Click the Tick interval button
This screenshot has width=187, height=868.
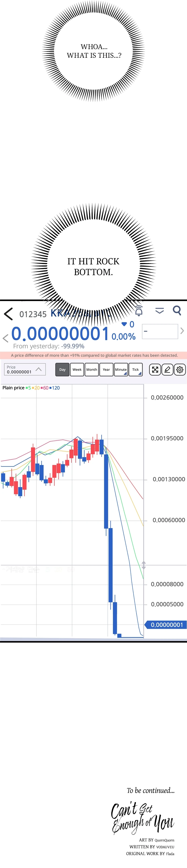pos(135,369)
